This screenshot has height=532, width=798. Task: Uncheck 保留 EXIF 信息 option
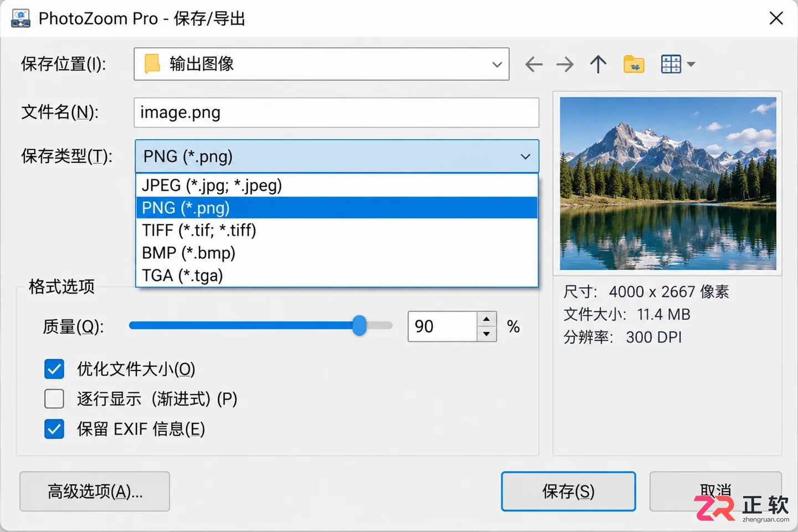click(54, 429)
